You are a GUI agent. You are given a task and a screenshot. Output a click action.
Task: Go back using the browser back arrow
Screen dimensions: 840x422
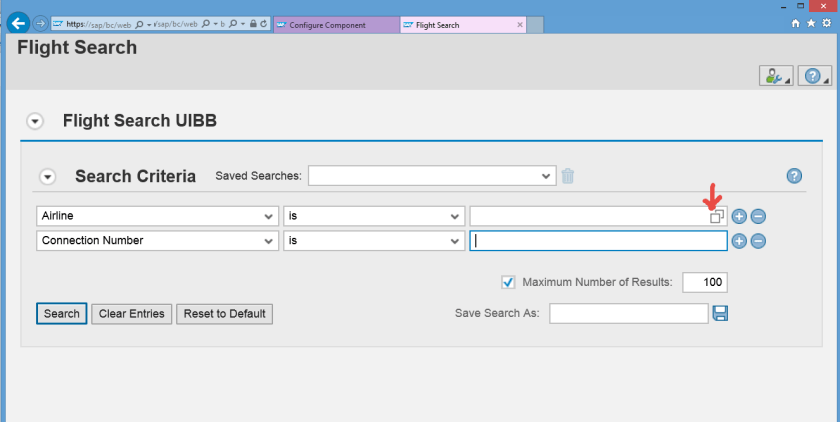click(x=17, y=23)
